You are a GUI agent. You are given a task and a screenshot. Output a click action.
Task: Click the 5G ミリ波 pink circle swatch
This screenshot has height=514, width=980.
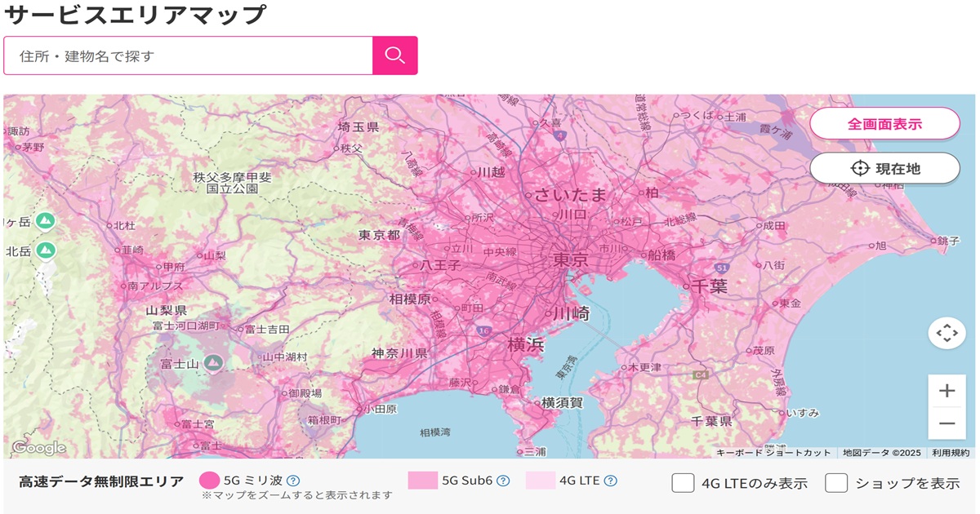[209, 481]
